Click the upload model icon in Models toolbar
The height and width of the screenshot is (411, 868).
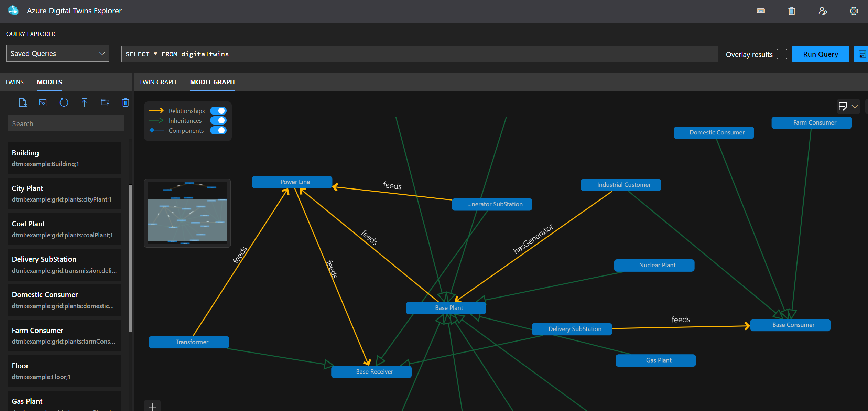84,102
